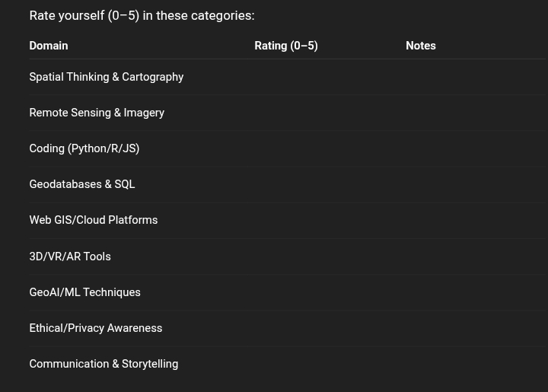Click the Communication & Storytelling label

(104, 364)
